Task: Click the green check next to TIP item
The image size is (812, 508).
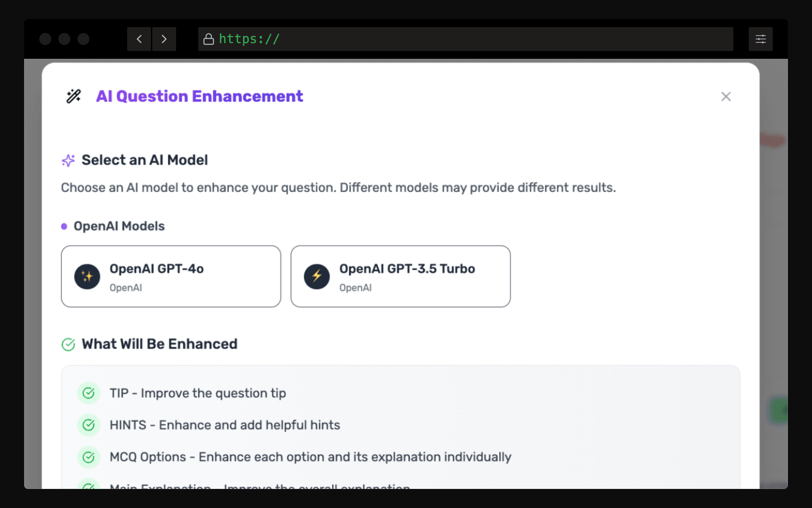Action: click(x=88, y=393)
